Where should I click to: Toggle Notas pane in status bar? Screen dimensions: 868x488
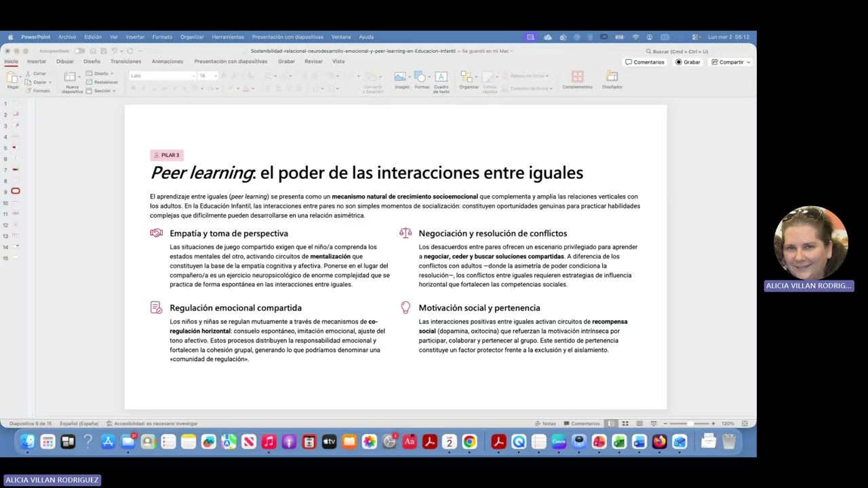(x=545, y=424)
